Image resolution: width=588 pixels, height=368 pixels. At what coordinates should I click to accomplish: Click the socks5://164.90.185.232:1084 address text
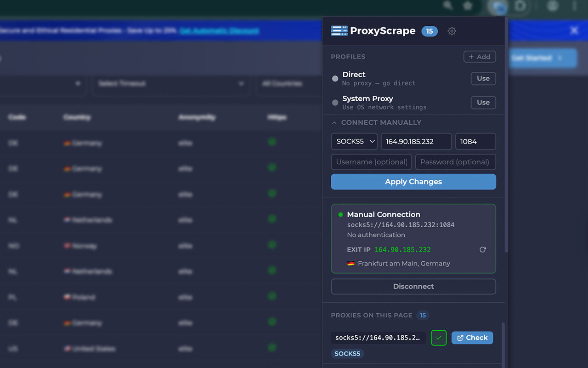click(x=401, y=225)
